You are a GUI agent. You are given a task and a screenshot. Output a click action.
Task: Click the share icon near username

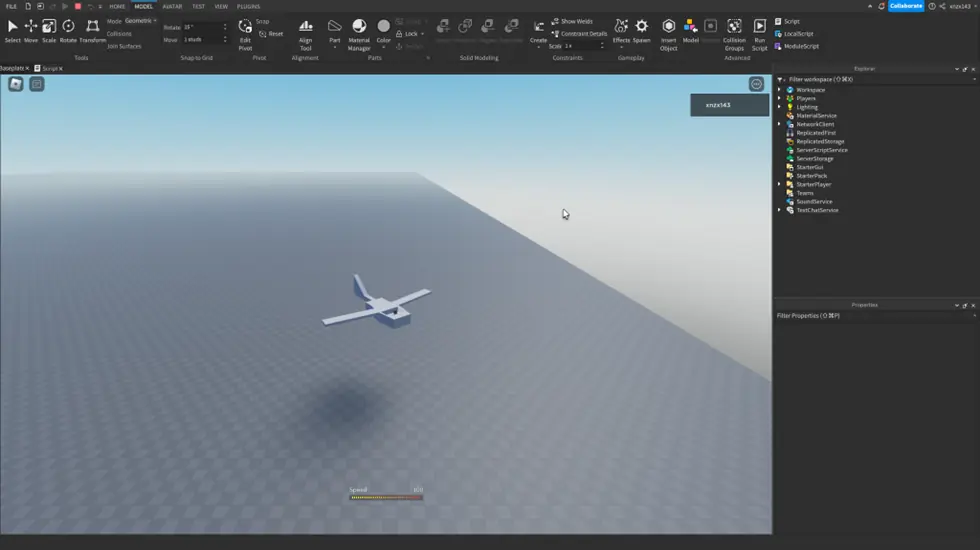(x=942, y=6)
